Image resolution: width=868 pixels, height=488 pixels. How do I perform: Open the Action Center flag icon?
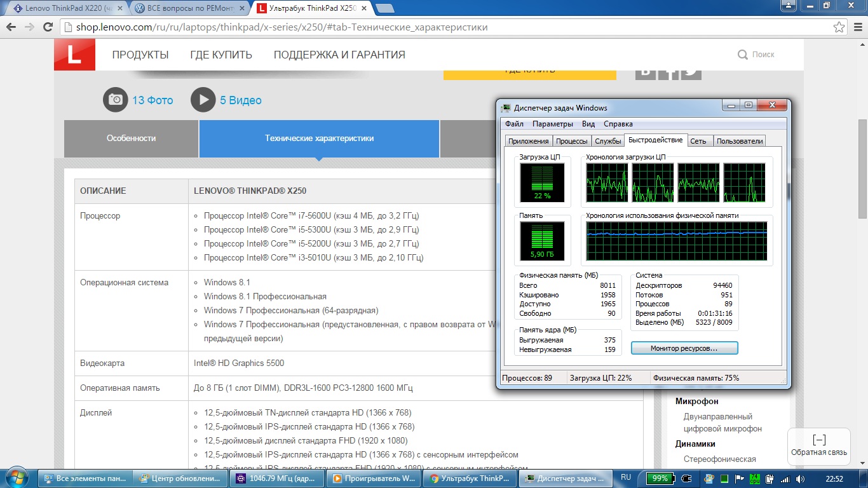739,478
